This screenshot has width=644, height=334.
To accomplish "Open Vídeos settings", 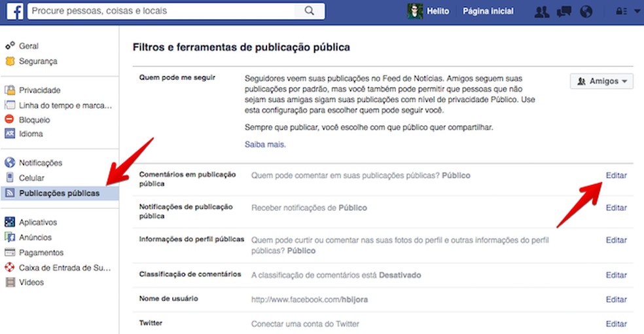I will pyautogui.click(x=31, y=282).
